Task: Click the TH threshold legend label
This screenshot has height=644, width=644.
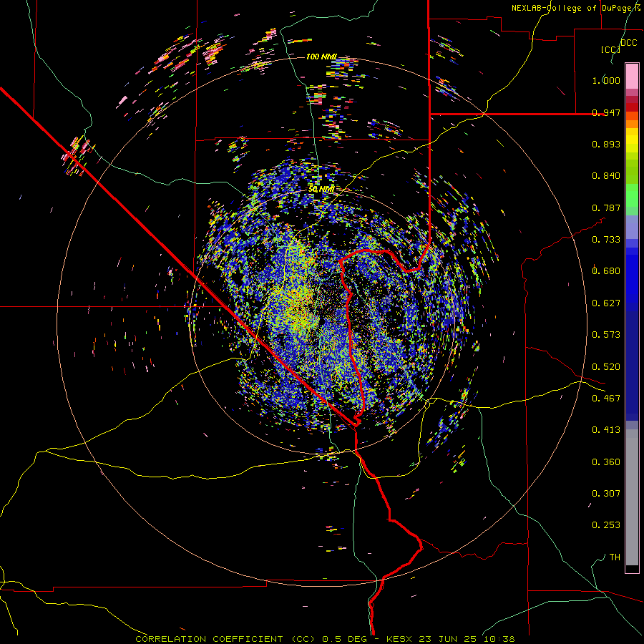Action: 615,557
